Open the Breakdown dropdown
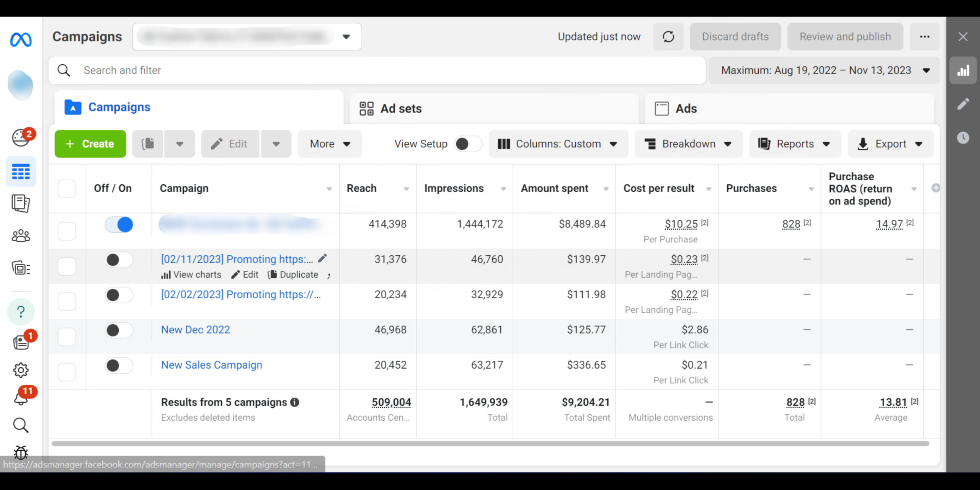This screenshot has width=980, height=490. tap(688, 144)
